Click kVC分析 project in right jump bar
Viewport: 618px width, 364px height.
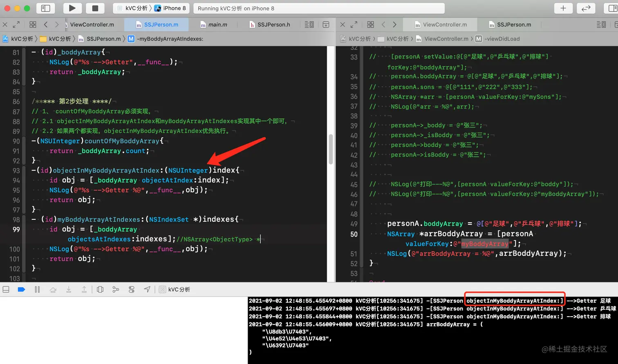356,39
